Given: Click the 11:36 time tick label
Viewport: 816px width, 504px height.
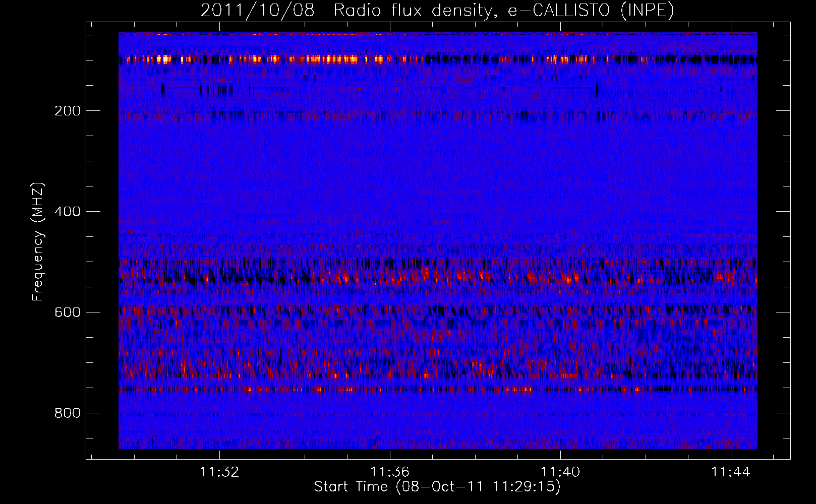Looking at the screenshot, I should pos(390,472).
